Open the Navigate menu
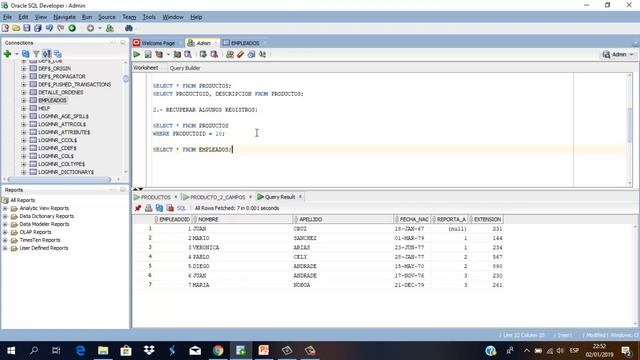Viewport: 640px width, 360px height. (64, 17)
